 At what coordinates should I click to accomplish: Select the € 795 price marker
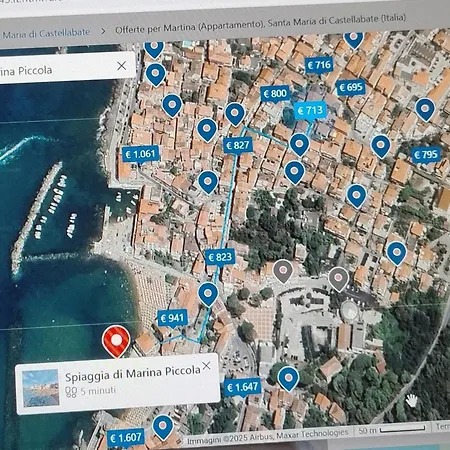(426, 155)
